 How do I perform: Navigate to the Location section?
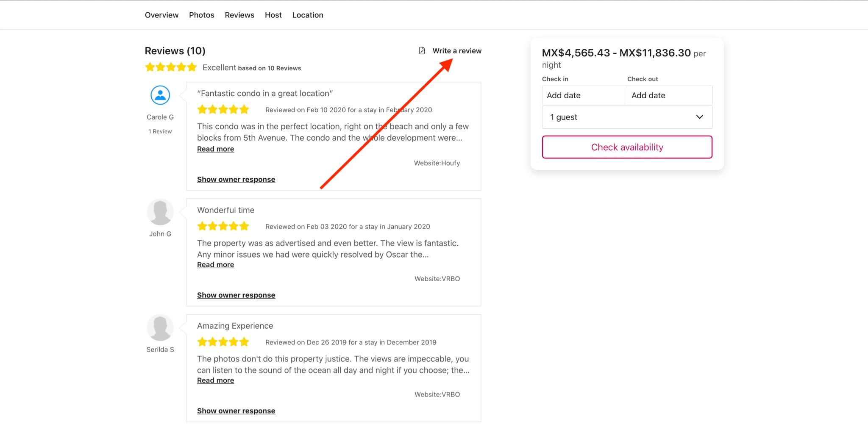tap(308, 15)
